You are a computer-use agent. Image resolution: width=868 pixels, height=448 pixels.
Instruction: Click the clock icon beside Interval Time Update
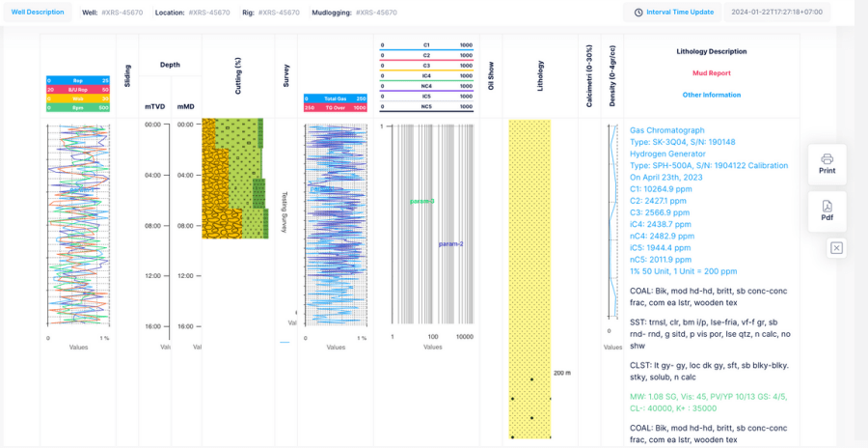[638, 13]
